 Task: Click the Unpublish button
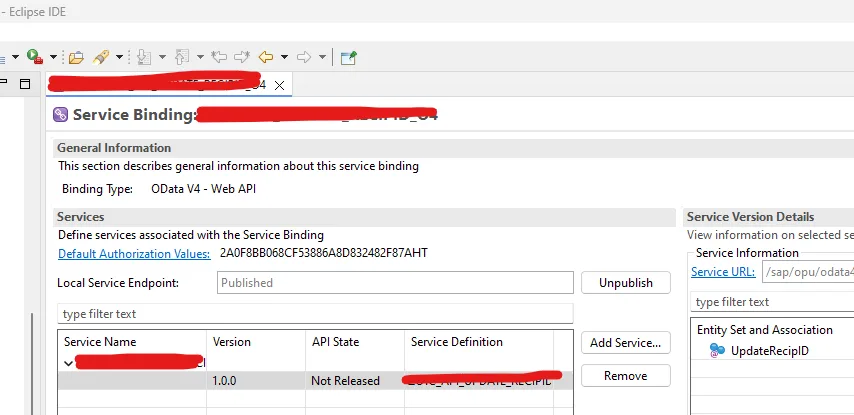[x=625, y=283]
